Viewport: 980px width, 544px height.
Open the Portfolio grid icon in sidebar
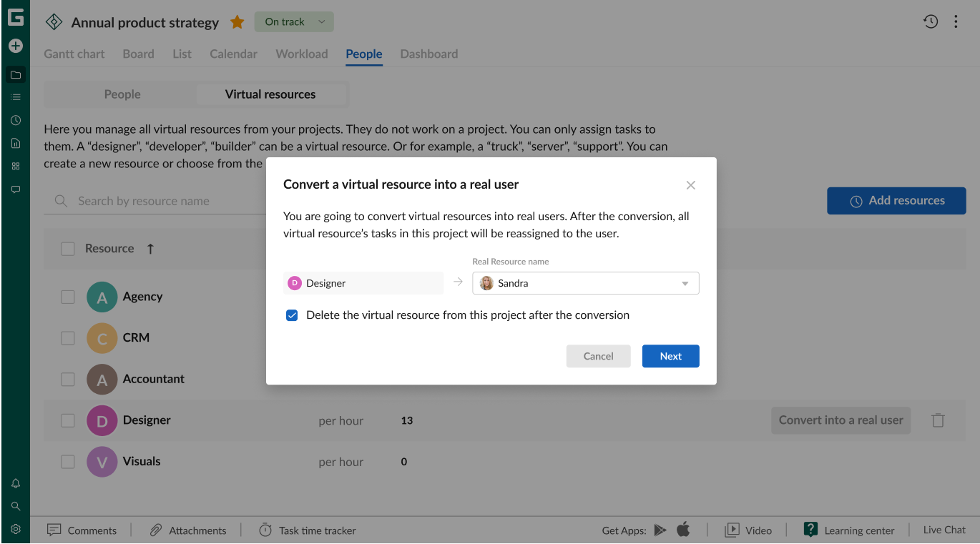point(15,166)
